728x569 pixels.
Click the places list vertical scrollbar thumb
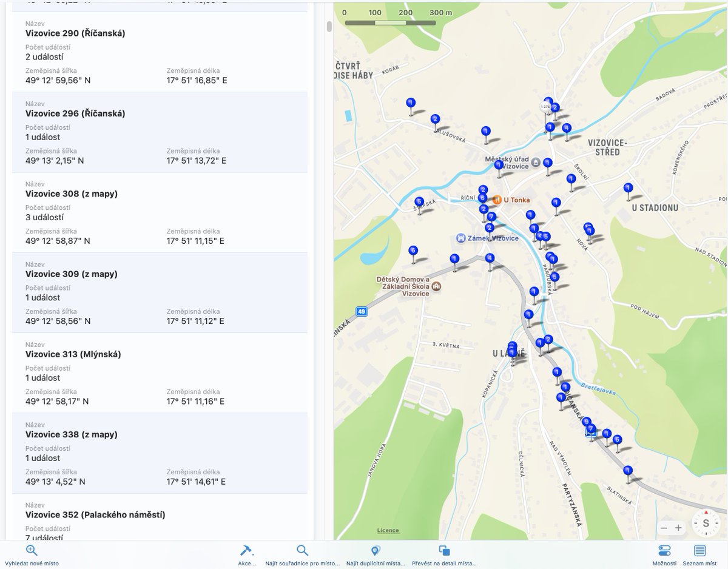(329, 26)
